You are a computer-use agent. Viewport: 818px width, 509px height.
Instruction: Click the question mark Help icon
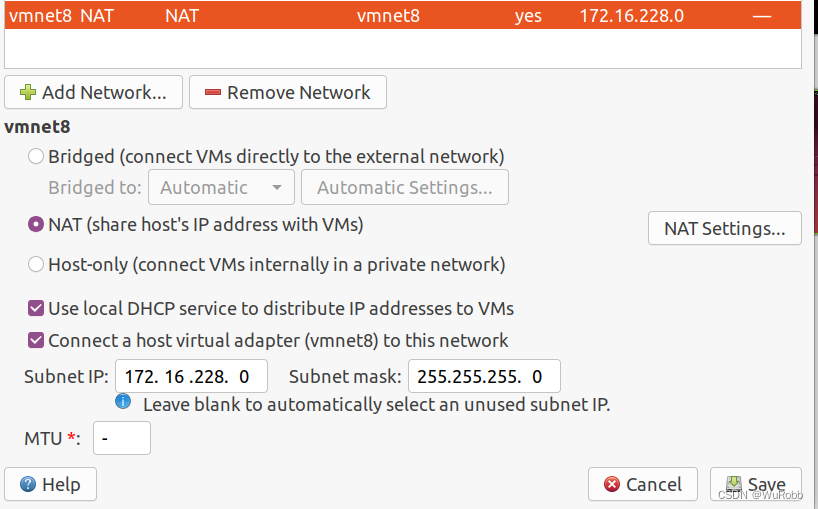tap(28, 484)
